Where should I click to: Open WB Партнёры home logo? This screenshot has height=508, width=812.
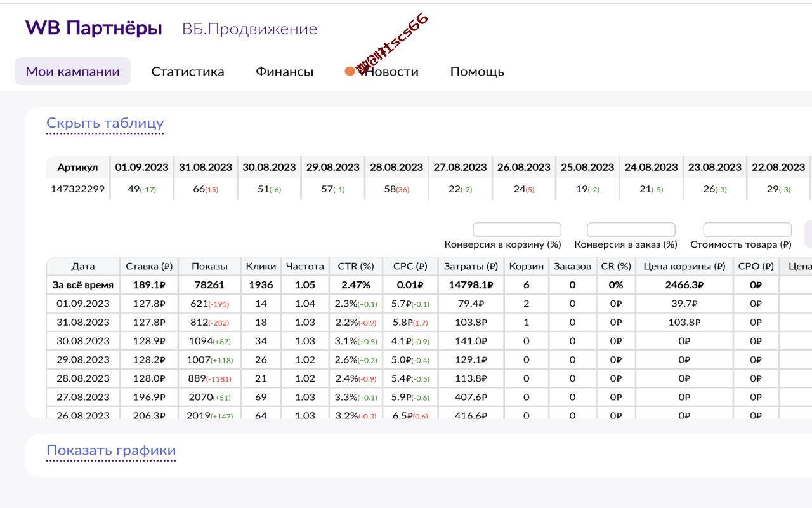94,28
